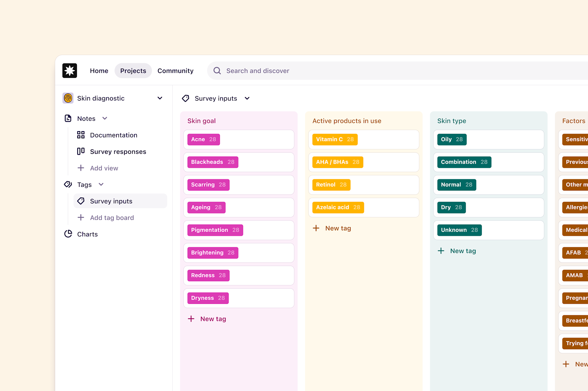Click the tag icon in the board header

185,98
